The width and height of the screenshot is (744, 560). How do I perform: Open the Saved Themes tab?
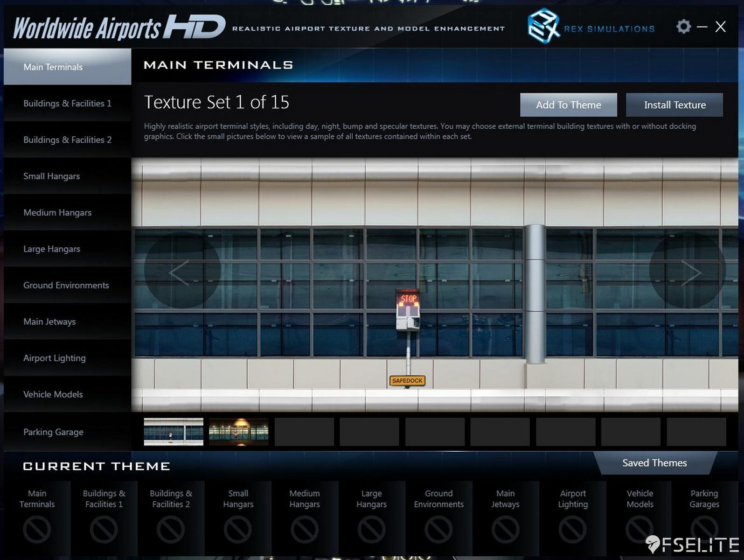(x=654, y=463)
